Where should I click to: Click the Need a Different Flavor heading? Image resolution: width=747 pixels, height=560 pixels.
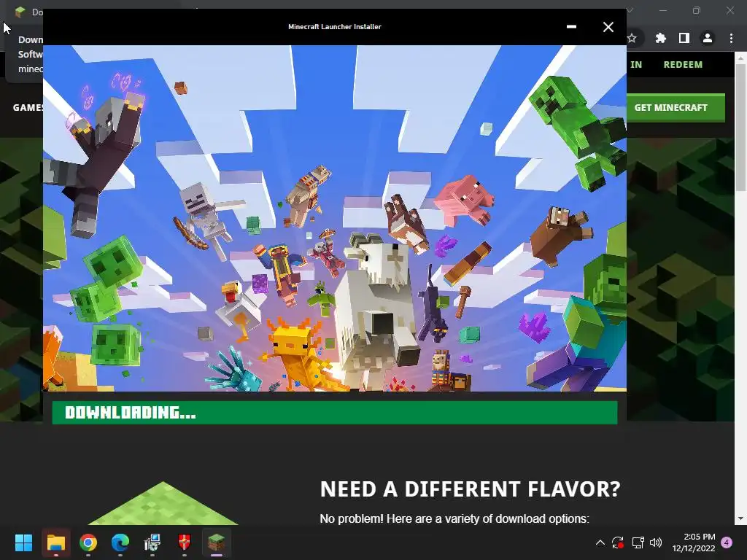point(471,489)
